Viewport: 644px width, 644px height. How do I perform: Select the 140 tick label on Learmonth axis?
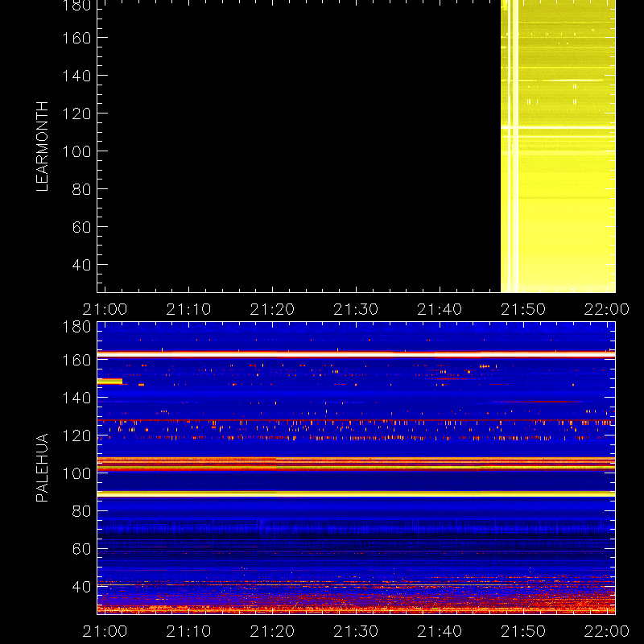(76, 76)
